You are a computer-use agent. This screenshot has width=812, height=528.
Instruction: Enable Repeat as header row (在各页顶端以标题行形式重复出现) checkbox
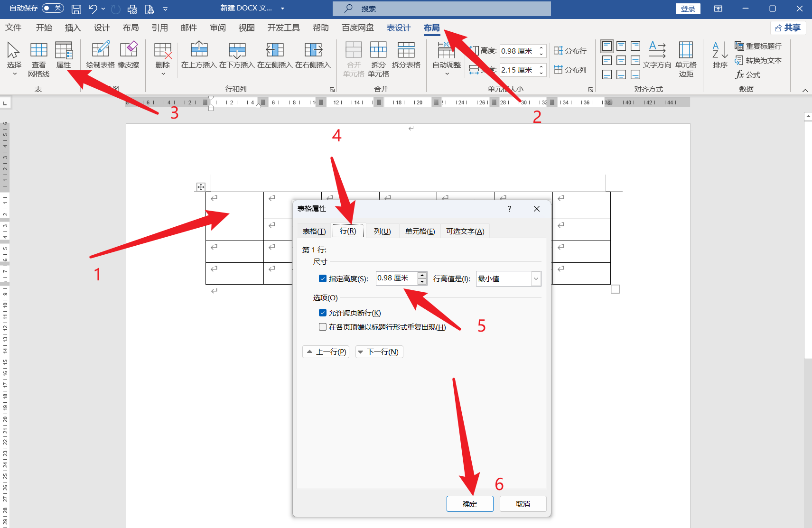click(323, 327)
